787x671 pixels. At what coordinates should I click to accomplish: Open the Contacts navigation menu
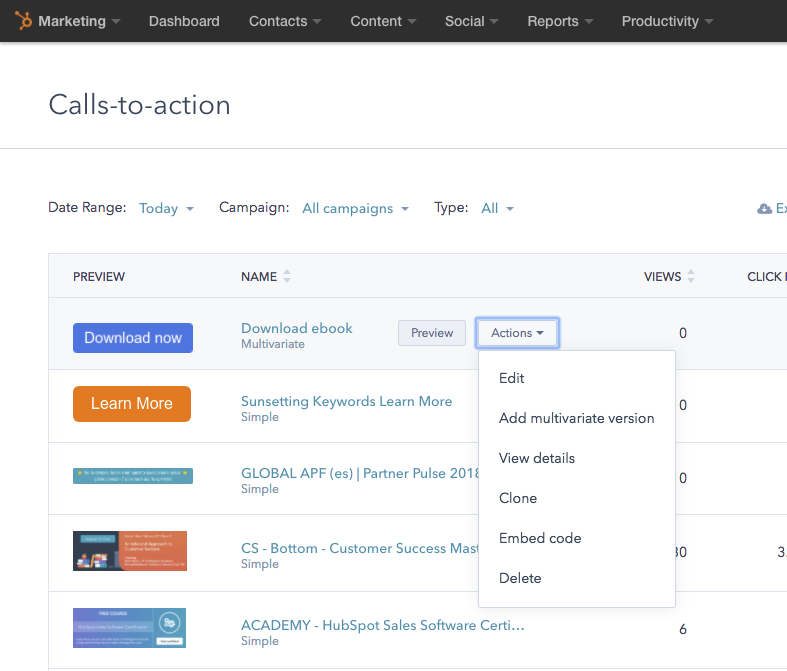(x=285, y=21)
